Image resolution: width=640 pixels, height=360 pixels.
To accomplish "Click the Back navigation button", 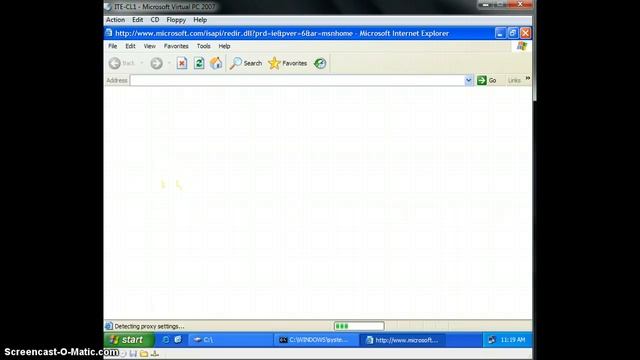I will tap(122, 63).
